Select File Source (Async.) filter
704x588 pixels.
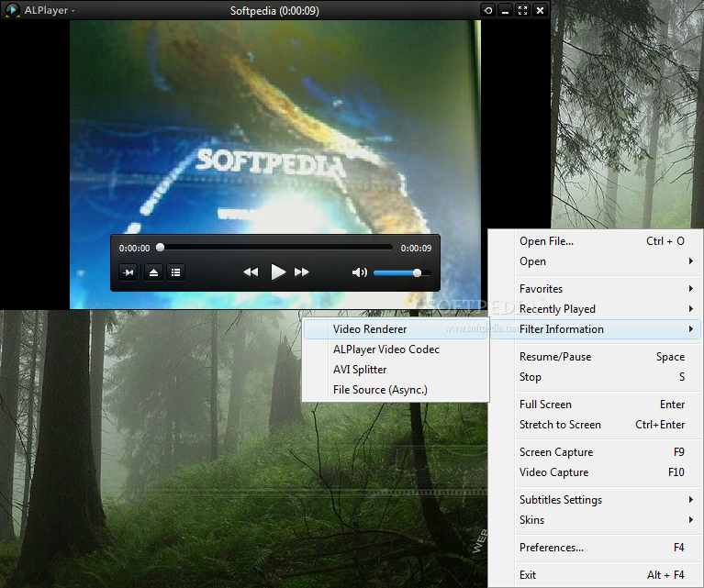click(x=396, y=390)
